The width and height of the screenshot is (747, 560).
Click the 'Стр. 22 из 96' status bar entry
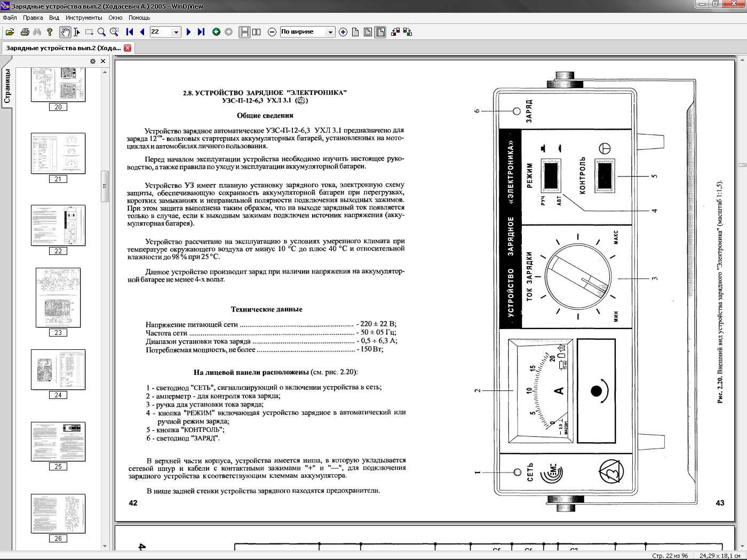[670, 556]
